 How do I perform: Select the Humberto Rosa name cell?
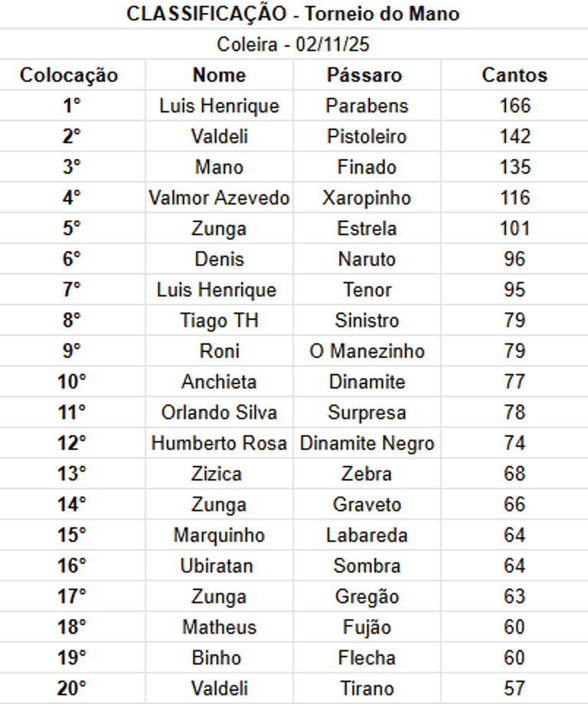(219, 443)
